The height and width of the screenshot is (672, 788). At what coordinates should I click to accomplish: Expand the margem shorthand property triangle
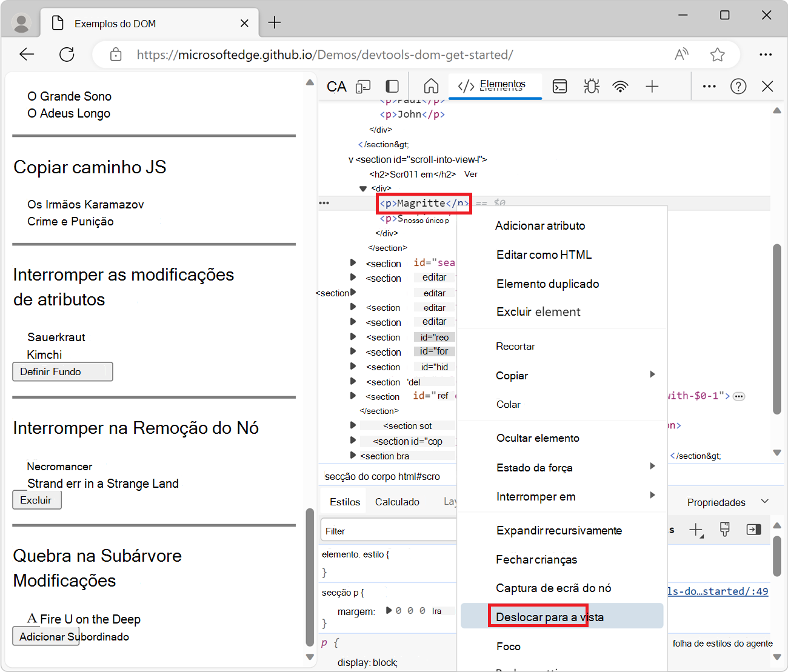pos(389,610)
